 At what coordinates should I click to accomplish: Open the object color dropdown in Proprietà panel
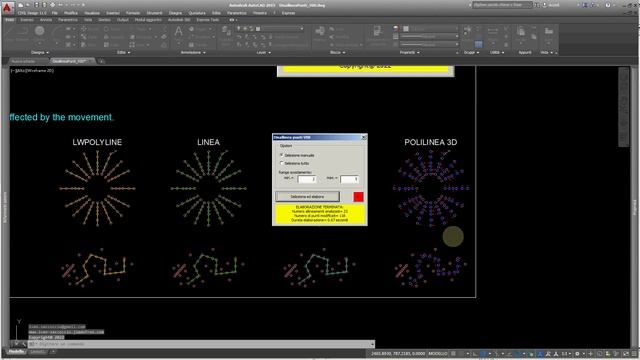[430, 29]
